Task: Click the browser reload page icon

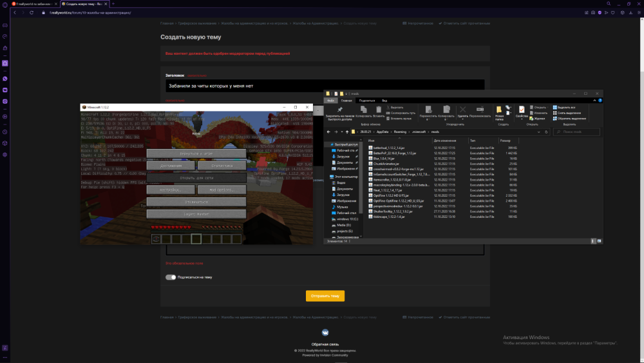Action: pos(31,13)
